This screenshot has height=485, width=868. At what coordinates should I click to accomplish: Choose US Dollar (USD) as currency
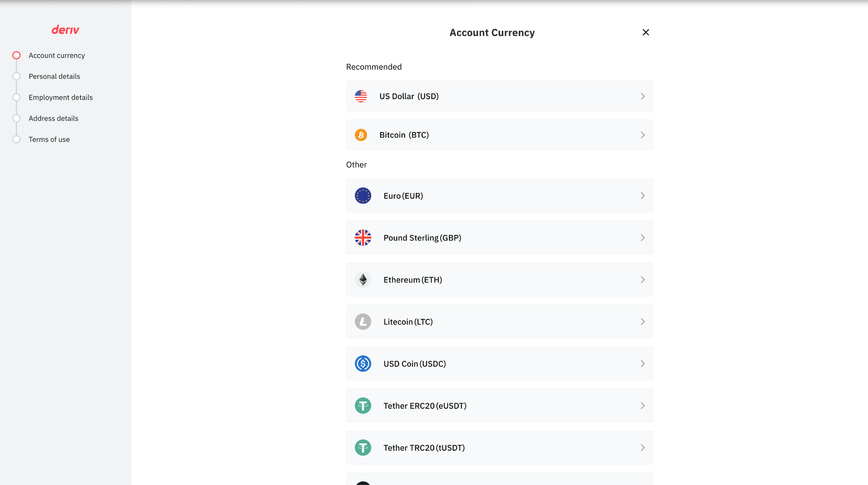click(500, 96)
